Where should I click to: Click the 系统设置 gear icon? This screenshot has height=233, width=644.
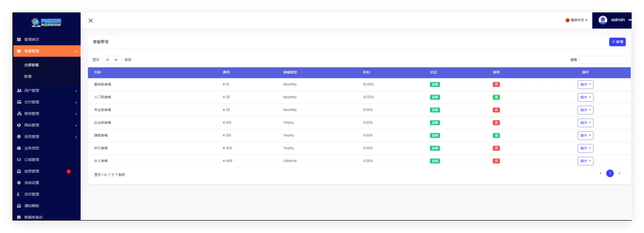[x=19, y=183]
